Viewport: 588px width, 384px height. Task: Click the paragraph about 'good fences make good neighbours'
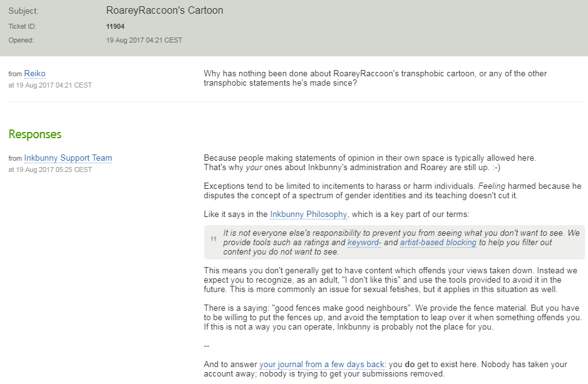pyautogui.click(x=393, y=317)
